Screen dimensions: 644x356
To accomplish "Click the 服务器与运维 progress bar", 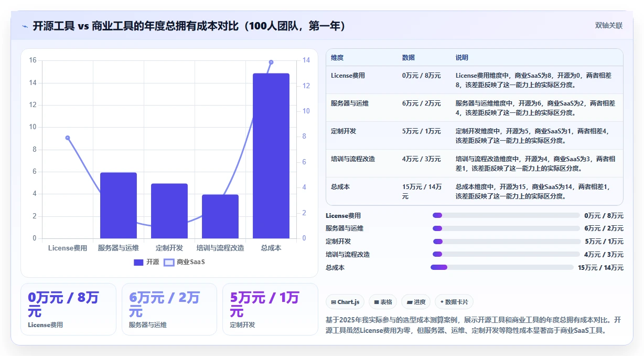I will [506, 228].
